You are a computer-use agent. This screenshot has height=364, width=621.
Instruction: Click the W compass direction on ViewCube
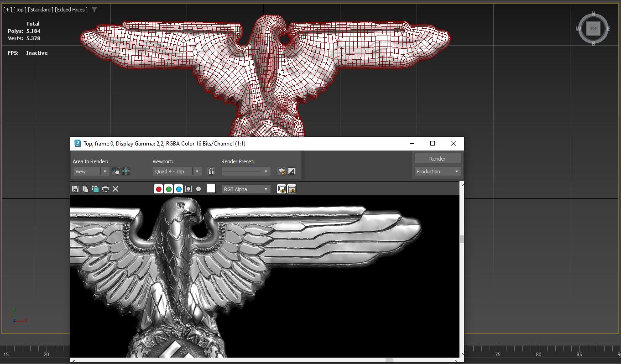click(578, 29)
